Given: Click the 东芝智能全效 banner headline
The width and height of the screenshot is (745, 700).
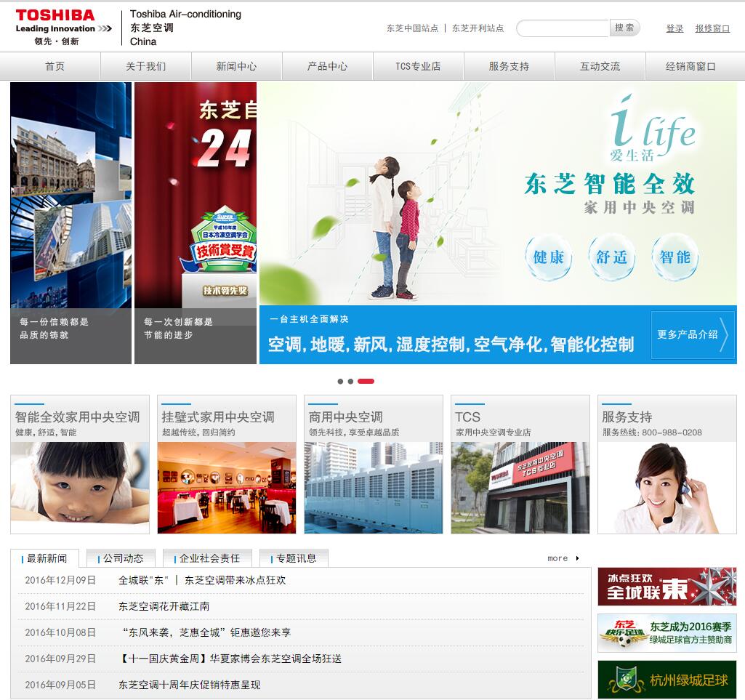Looking at the screenshot, I should tap(610, 184).
